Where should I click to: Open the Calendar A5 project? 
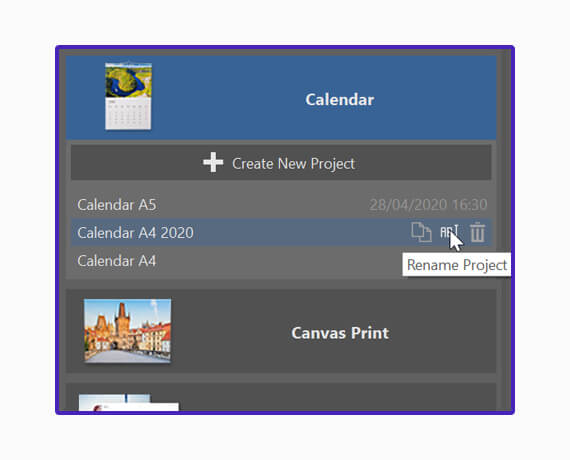[281, 205]
